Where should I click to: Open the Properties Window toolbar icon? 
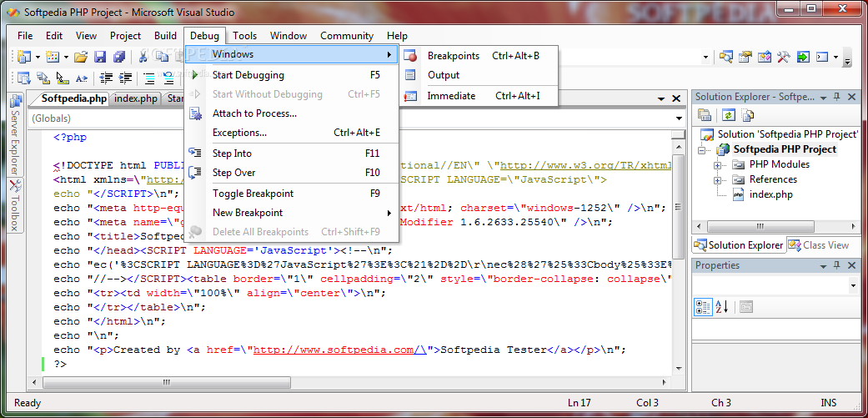[x=745, y=57]
